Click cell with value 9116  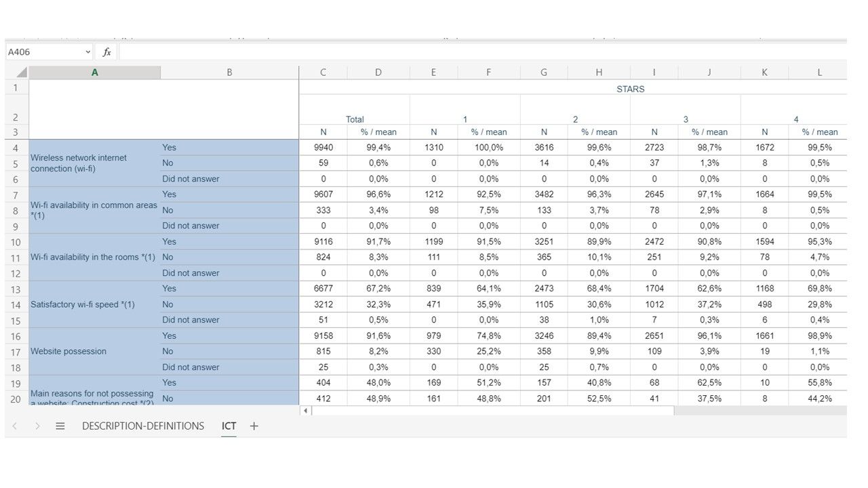pyautogui.click(x=323, y=242)
